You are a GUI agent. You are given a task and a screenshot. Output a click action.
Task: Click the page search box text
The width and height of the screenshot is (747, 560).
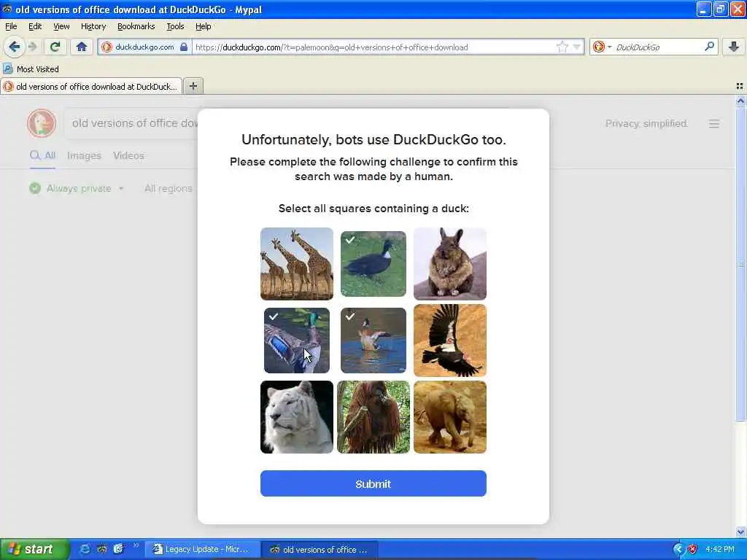135,123
